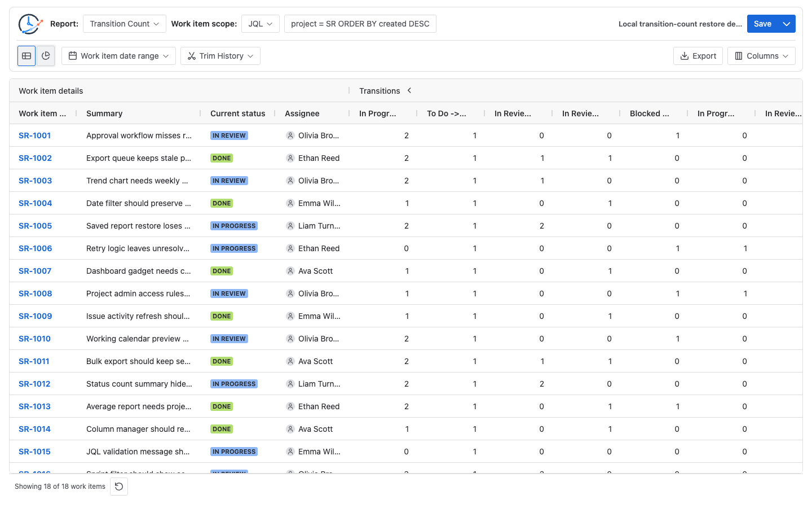The height and width of the screenshot is (508, 812).
Task: Open Trim History dropdown
Action: (x=220, y=56)
